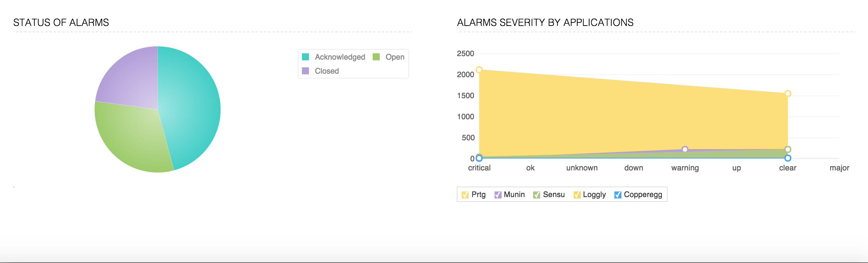
Task: Click blue Copperegg point at critical
Action: 479,158
